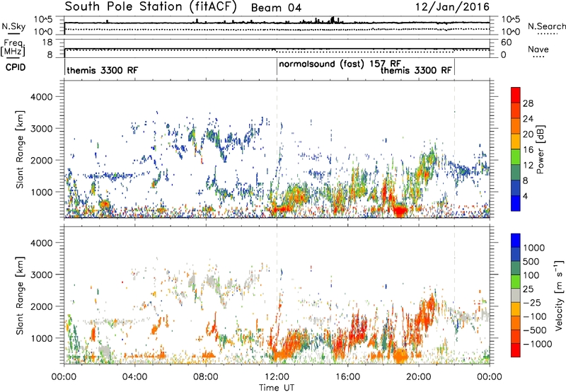Click the '12:00' time-axis tick label
The width and height of the screenshot is (566, 392).
(277, 376)
